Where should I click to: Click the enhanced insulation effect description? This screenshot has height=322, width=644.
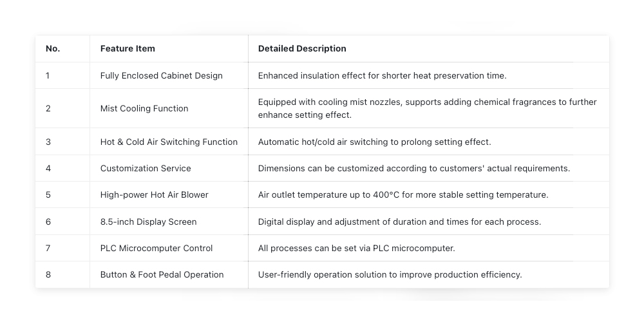coord(383,75)
